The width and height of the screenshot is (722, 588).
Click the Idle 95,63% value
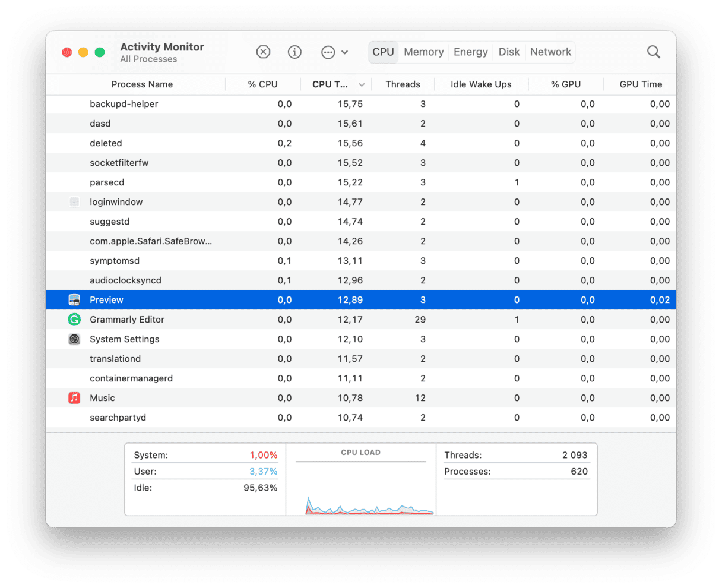(261, 488)
